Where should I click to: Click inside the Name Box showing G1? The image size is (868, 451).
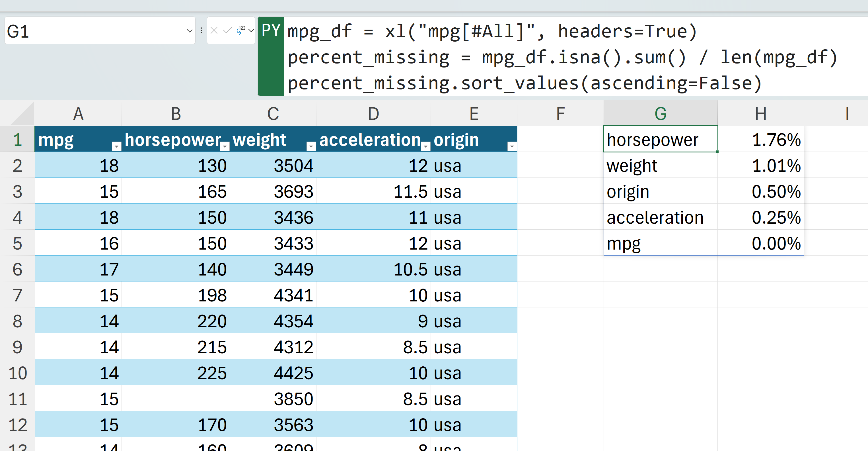coord(94,31)
